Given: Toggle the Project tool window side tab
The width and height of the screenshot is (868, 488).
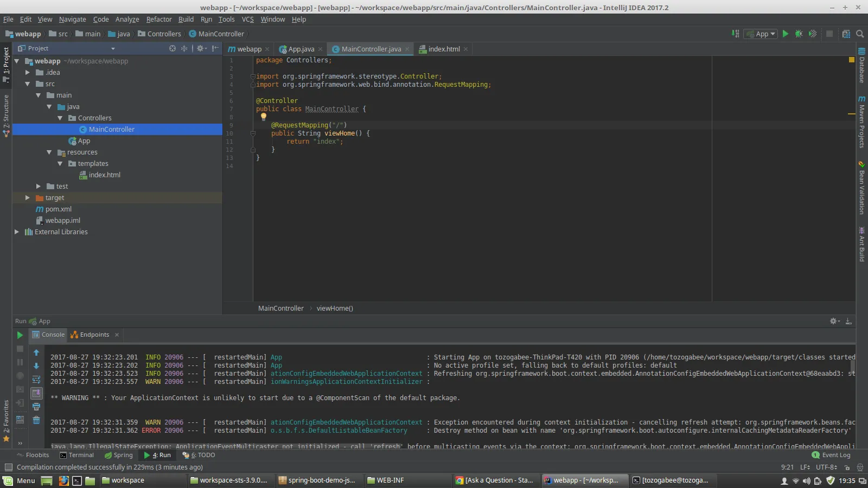Looking at the screenshot, I should click(x=6, y=64).
